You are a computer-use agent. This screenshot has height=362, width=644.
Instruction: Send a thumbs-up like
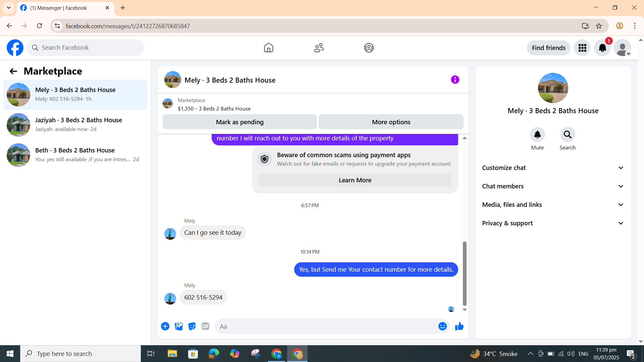pyautogui.click(x=459, y=326)
